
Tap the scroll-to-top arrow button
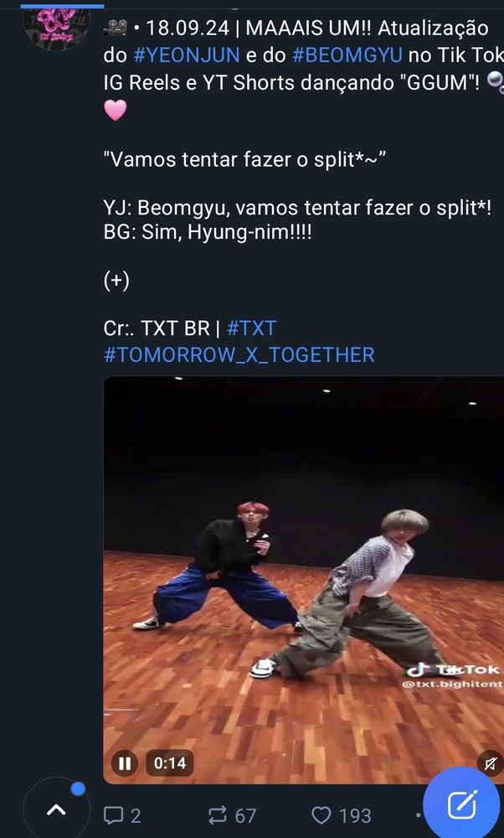(56, 810)
